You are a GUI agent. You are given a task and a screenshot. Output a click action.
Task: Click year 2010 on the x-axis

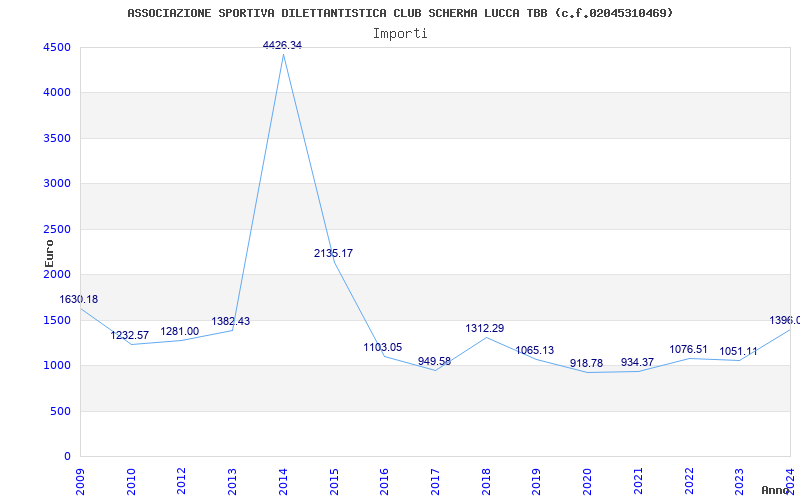coord(131,481)
